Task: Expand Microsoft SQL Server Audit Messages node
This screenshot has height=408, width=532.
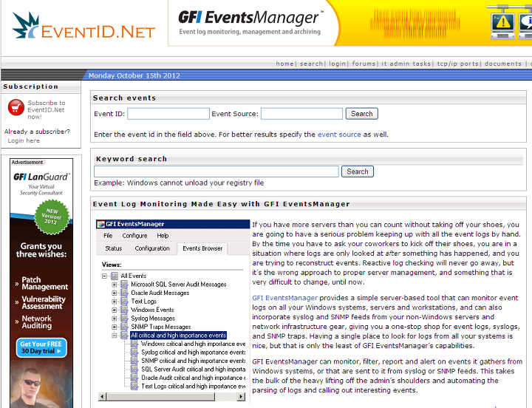Action: (x=115, y=285)
